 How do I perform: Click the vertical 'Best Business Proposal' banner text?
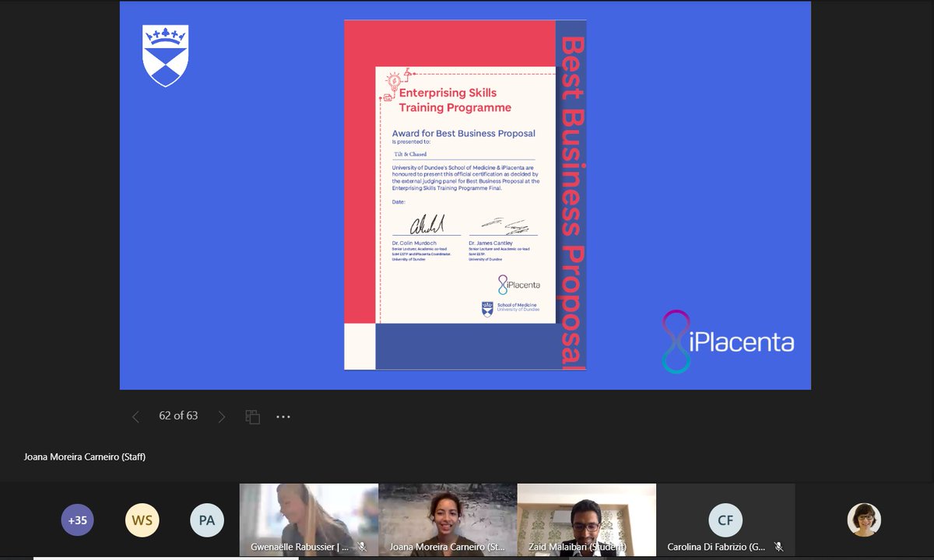pyautogui.click(x=571, y=201)
